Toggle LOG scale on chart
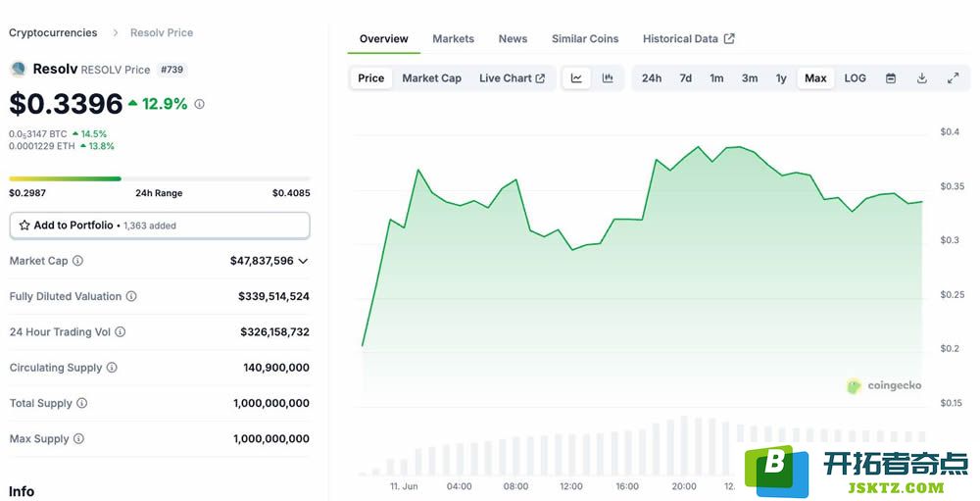Screen dimensions: 980x501 pyautogui.click(x=855, y=78)
